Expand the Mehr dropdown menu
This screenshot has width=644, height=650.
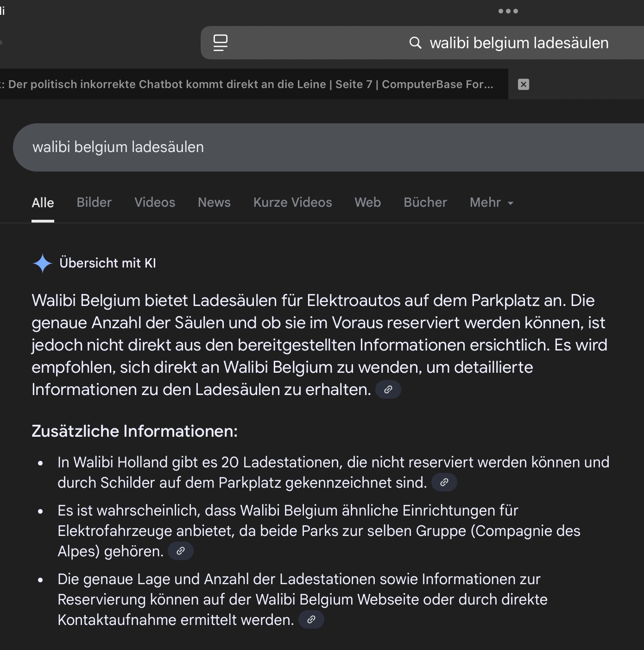(492, 203)
